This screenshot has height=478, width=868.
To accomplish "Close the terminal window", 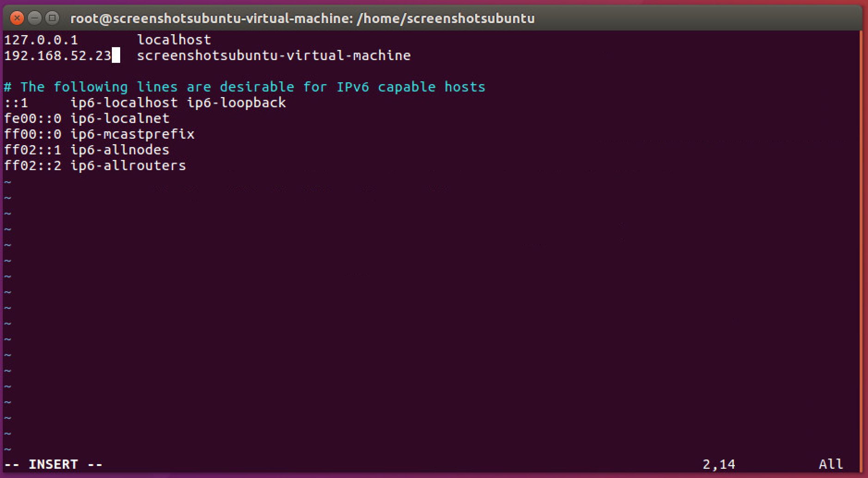I will click(17, 18).
